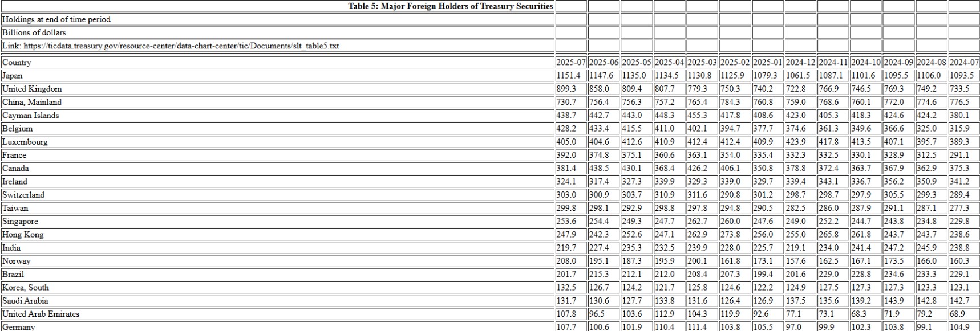The width and height of the screenshot is (980, 331).
Task: Select the "Holdings at end of time period" cell
Action: [x=56, y=19]
